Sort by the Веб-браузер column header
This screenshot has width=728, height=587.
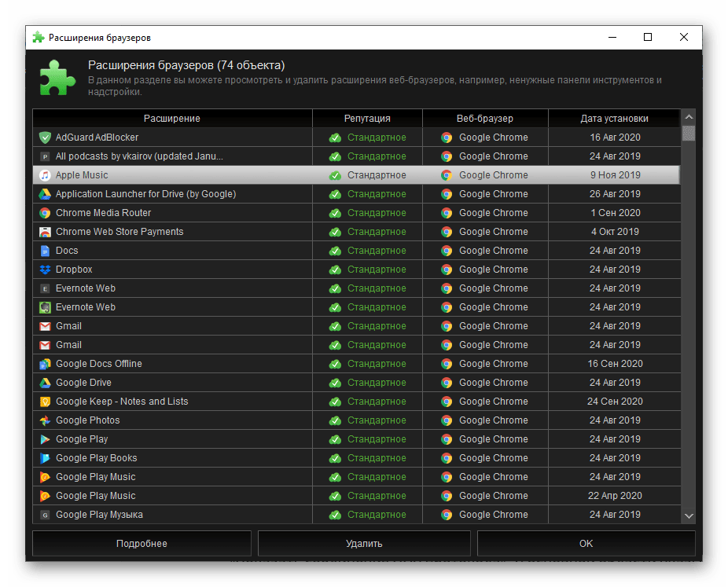(x=485, y=119)
